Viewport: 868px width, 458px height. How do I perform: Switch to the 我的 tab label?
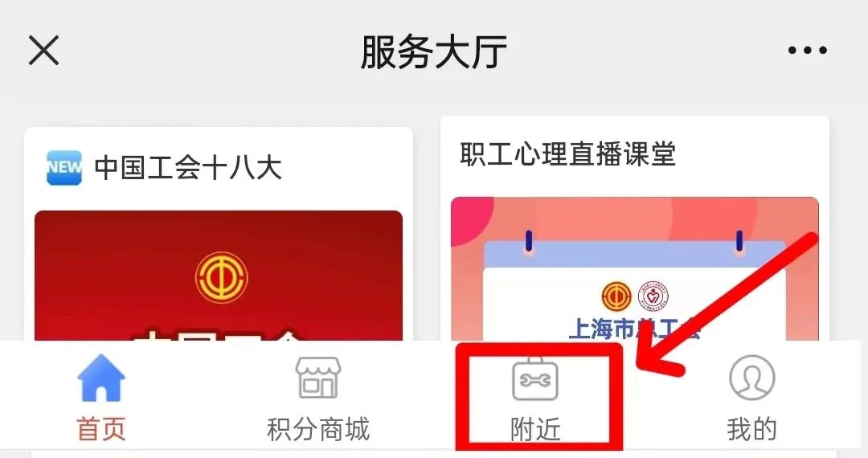[751, 429]
